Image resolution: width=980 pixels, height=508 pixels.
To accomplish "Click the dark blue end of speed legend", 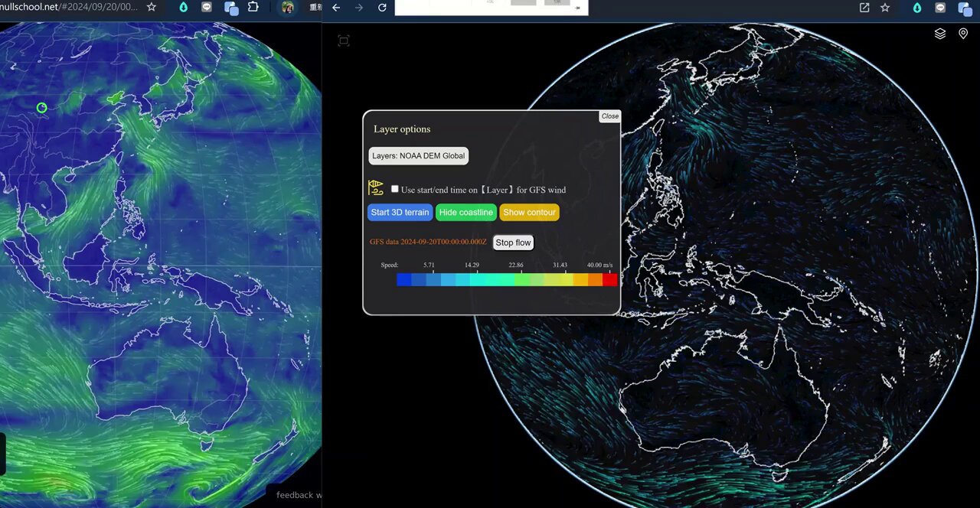I will (403, 280).
